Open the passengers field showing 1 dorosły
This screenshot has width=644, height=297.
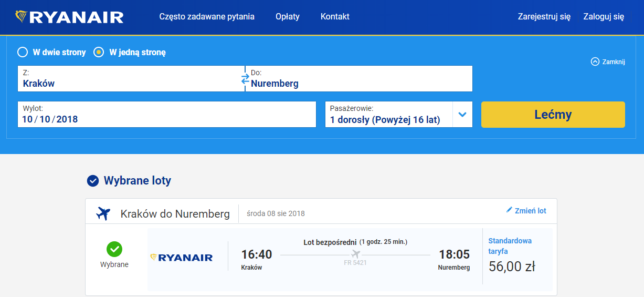click(388, 115)
